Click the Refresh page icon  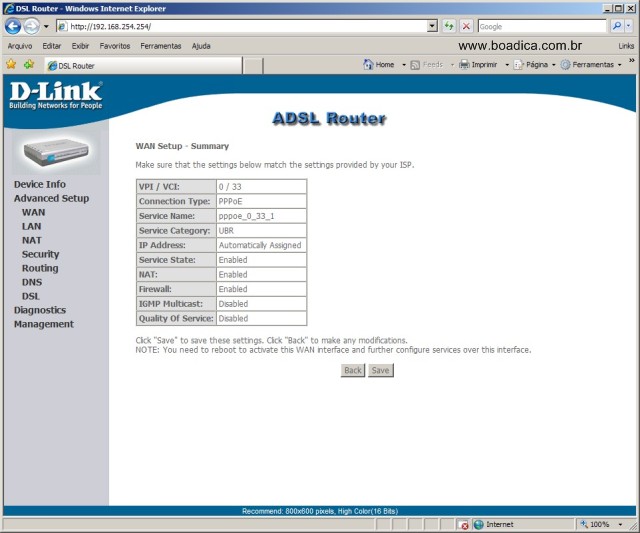click(449, 27)
